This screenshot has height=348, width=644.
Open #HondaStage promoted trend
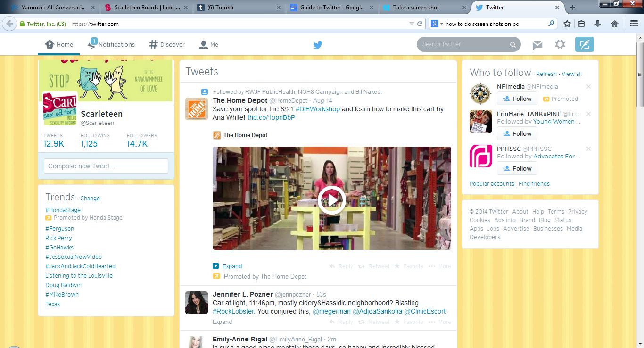[x=63, y=210]
